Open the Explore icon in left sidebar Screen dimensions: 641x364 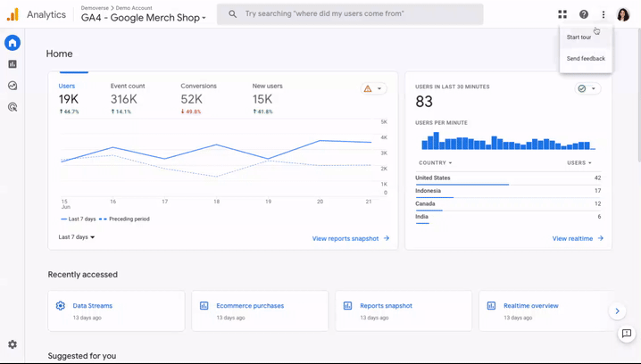coord(12,86)
